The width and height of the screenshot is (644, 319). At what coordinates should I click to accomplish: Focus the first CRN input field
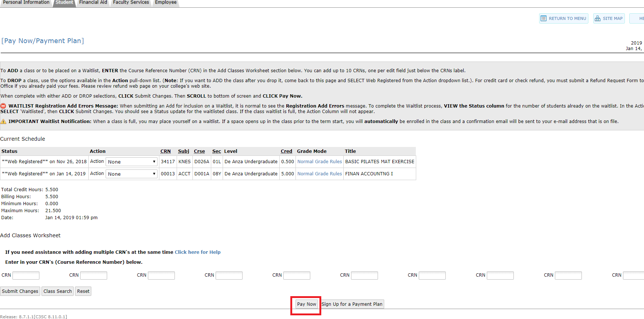tap(26, 276)
